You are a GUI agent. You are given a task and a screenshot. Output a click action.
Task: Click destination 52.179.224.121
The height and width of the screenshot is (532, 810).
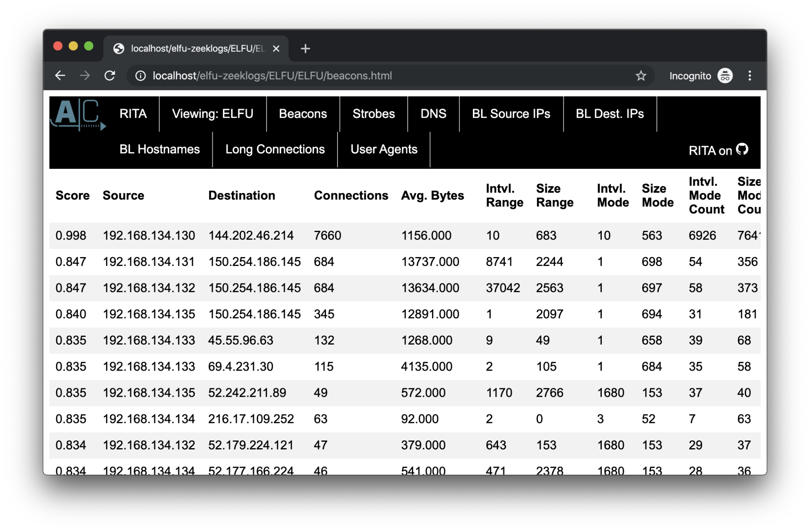click(251, 445)
